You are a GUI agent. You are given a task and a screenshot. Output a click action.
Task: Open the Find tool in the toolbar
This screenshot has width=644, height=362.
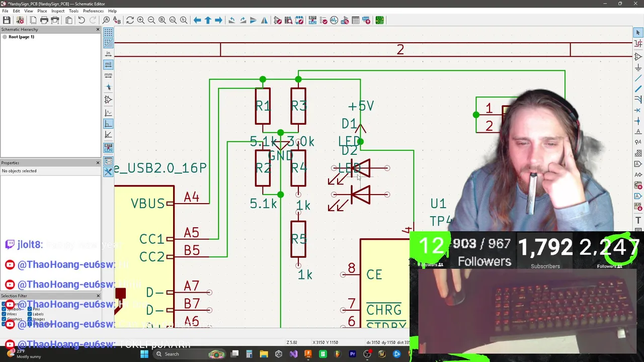click(106, 20)
